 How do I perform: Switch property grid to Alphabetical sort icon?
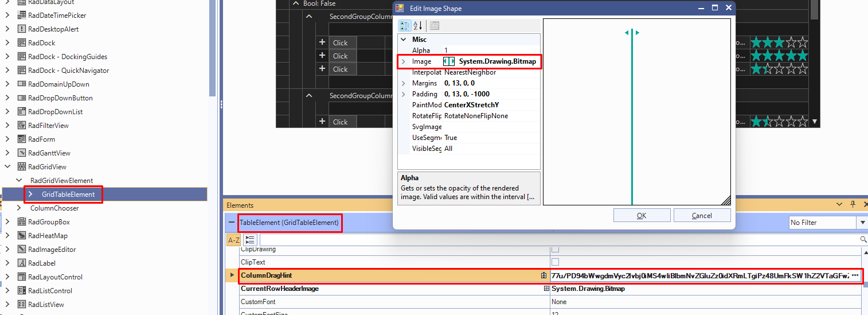tap(418, 25)
